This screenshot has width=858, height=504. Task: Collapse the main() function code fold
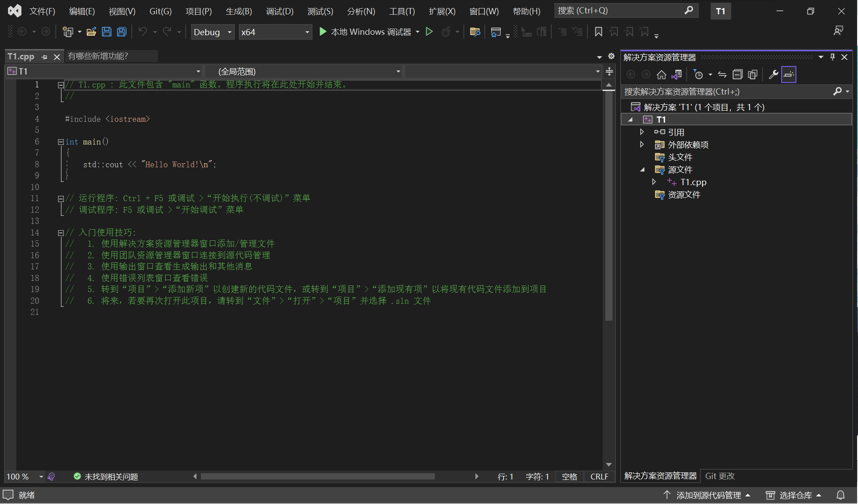61,142
